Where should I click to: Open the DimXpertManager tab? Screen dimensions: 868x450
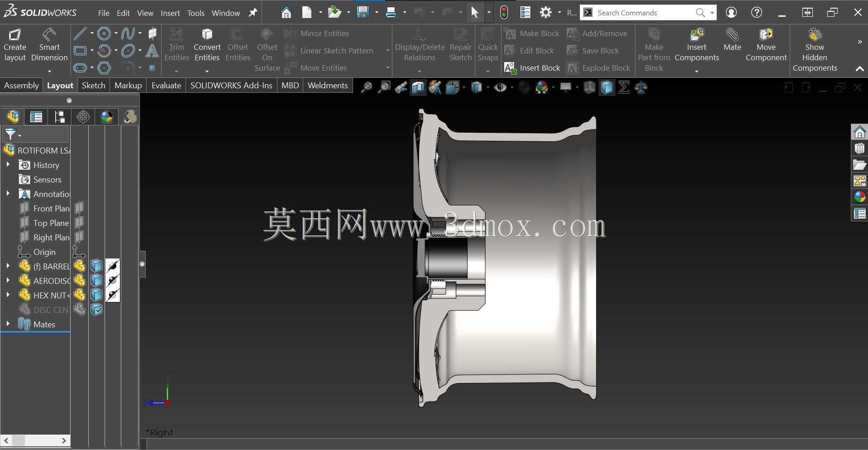tap(83, 117)
